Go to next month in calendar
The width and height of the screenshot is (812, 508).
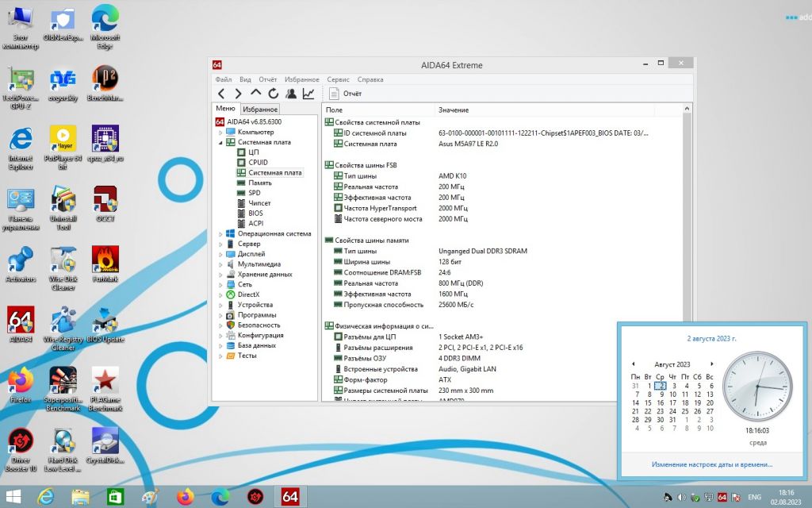(711, 364)
